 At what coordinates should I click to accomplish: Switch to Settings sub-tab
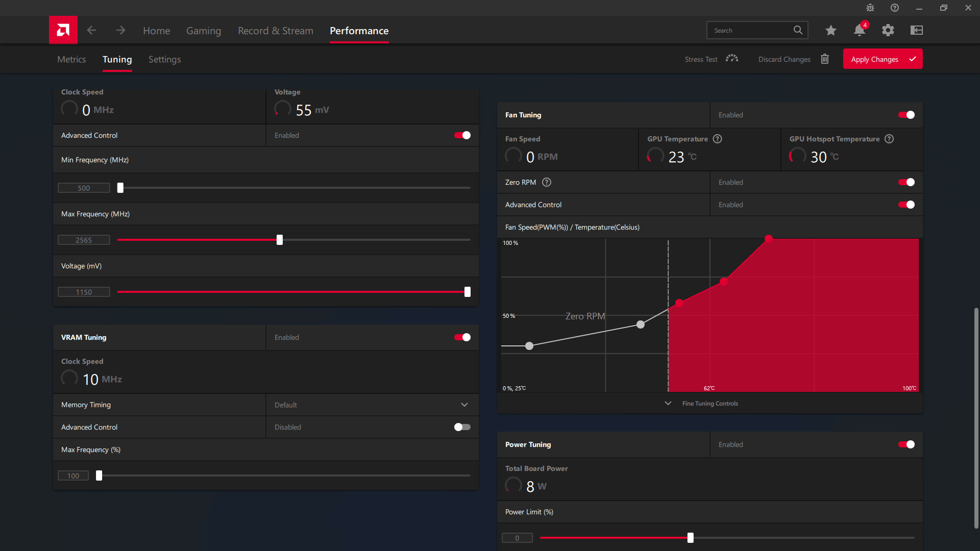click(x=164, y=59)
